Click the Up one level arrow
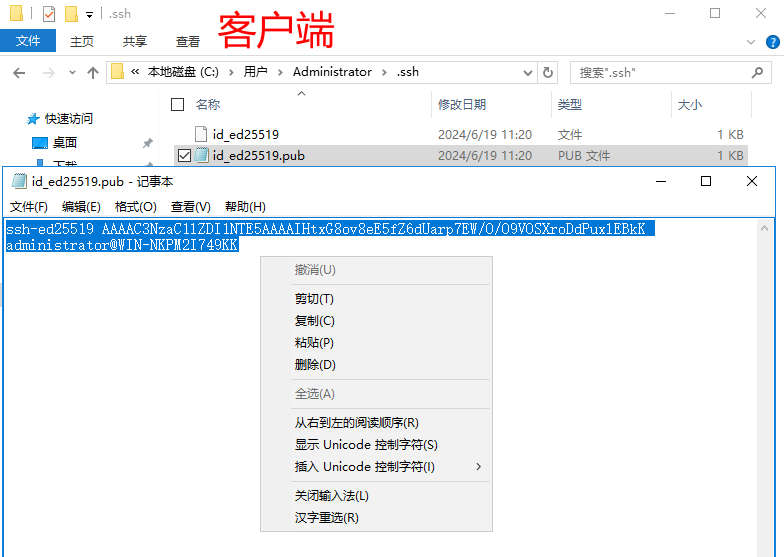This screenshot has height=557, width=784. point(93,73)
